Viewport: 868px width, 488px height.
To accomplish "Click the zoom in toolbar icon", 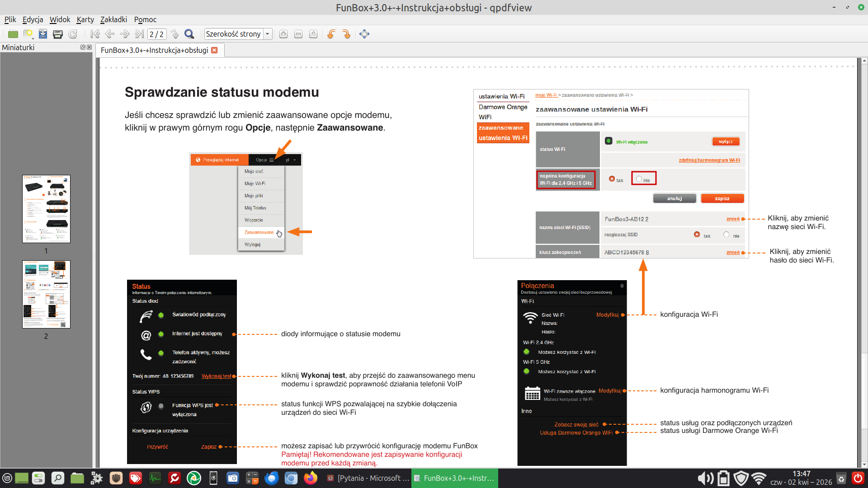I will pos(283,34).
